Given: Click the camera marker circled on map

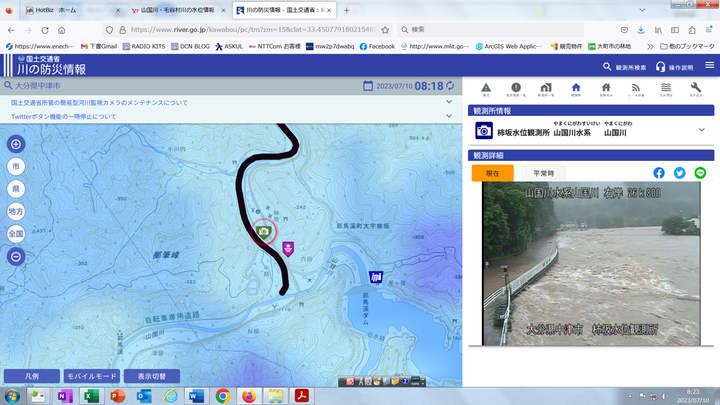Looking at the screenshot, I should click(x=265, y=232).
